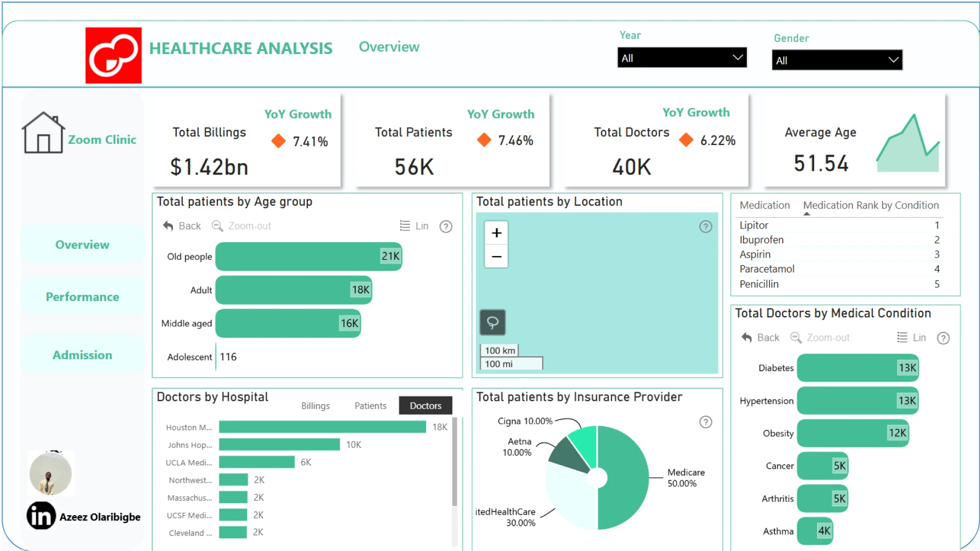
Task: Click help icon on Medical Condition chart
Action: pos(943,338)
